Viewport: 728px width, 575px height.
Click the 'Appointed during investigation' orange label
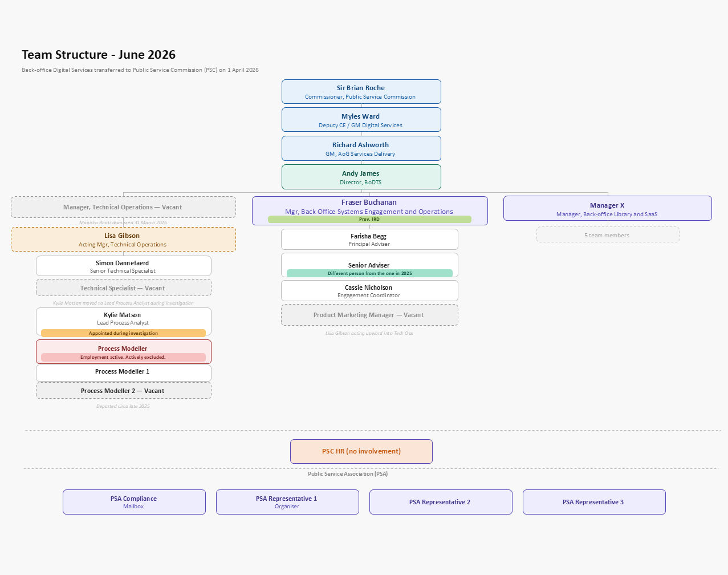(x=123, y=333)
